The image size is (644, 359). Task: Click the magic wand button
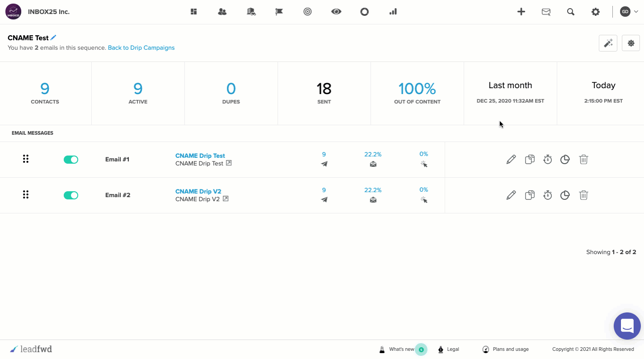[x=608, y=43]
